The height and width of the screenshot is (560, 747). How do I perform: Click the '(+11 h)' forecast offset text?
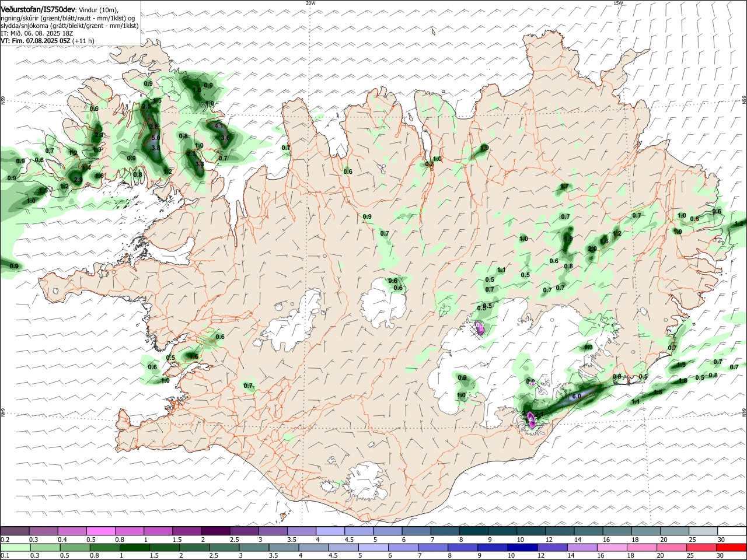(x=83, y=41)
